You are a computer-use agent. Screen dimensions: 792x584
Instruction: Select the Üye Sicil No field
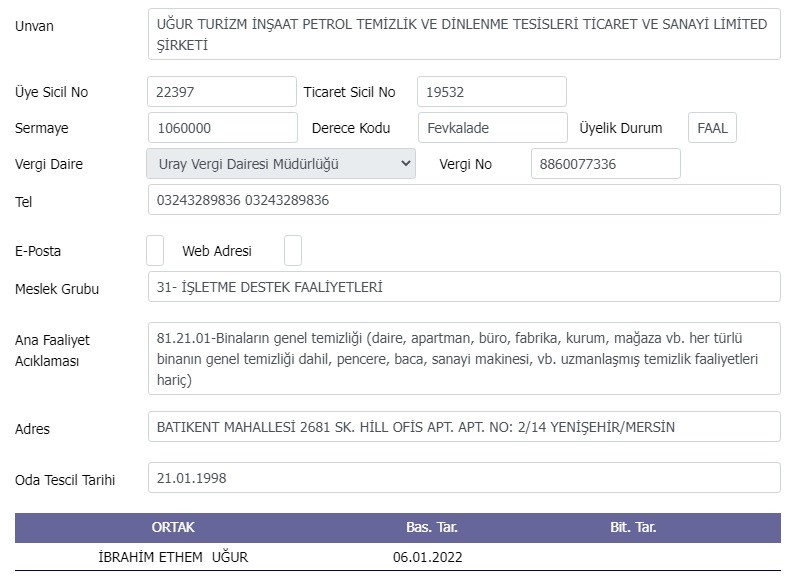tap(222, 92)
